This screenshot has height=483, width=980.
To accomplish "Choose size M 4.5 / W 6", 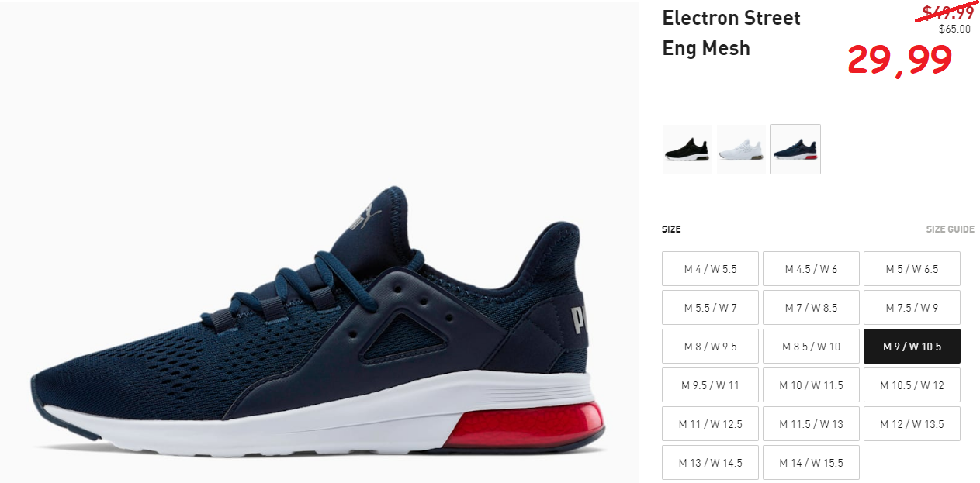I will click(811, 269).
